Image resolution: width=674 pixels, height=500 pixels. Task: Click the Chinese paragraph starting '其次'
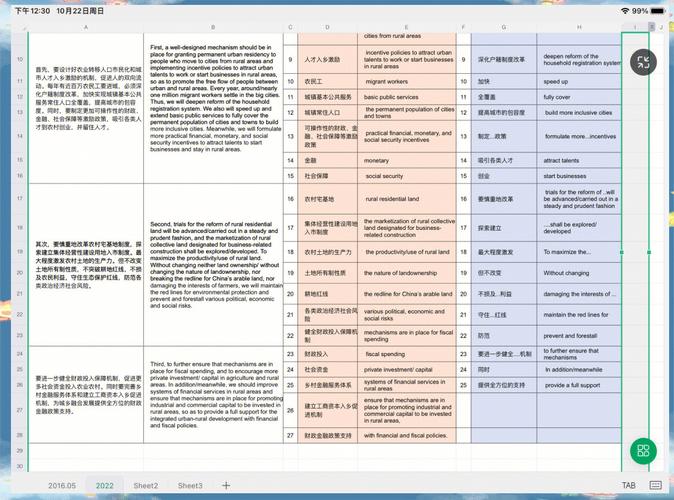[88, 265]
